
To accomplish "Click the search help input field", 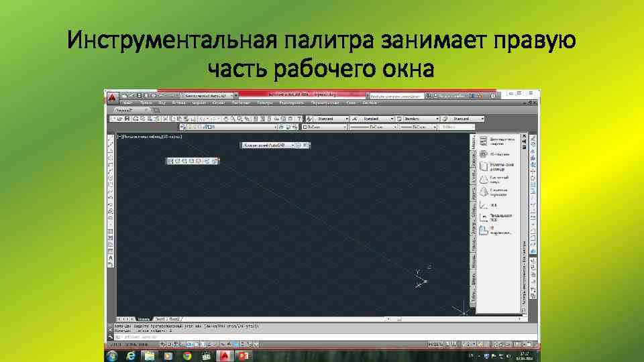I will [x=396, y=96].
